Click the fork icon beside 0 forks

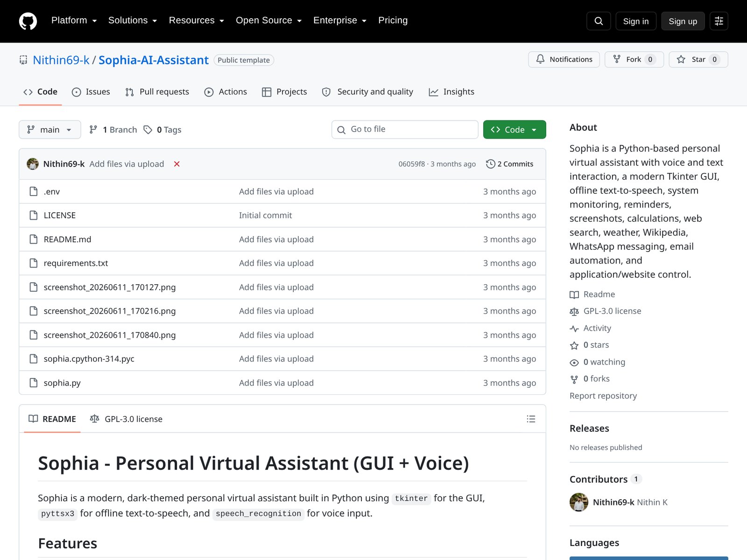[x=574, y=379]
